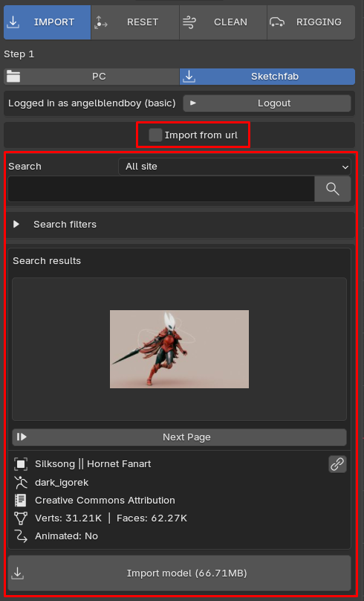Open the All site search domain dropdown

[x=234, y=167]
